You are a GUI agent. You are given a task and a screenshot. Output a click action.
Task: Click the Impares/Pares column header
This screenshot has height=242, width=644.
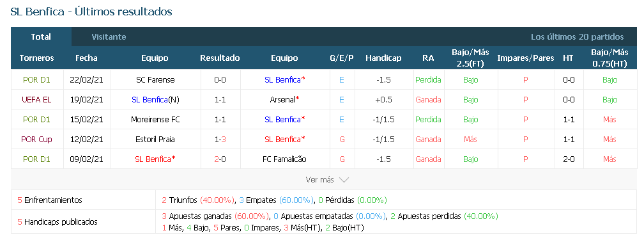pos(525,58)
